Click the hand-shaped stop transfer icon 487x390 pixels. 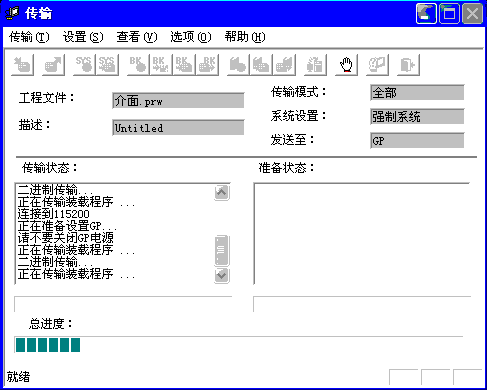click(346, 65)
